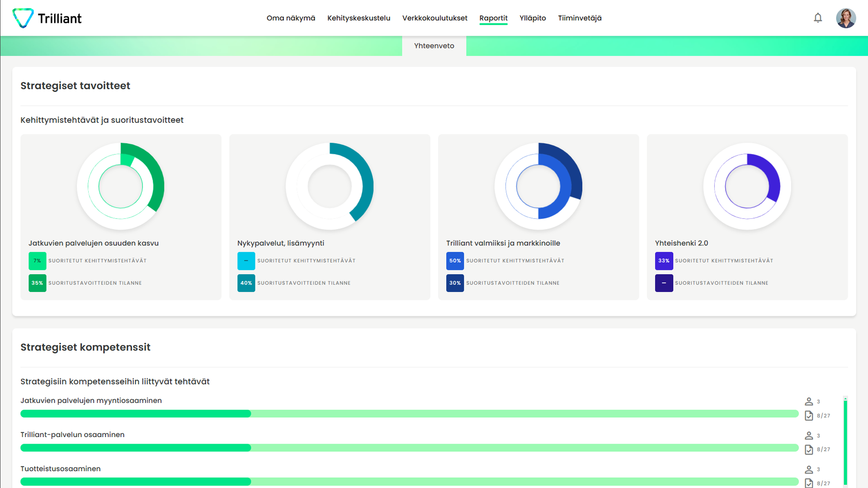Click the Nykypalvelut, lisämyynti title
Viewport: 868px width, 488px height.
point(281,243)
